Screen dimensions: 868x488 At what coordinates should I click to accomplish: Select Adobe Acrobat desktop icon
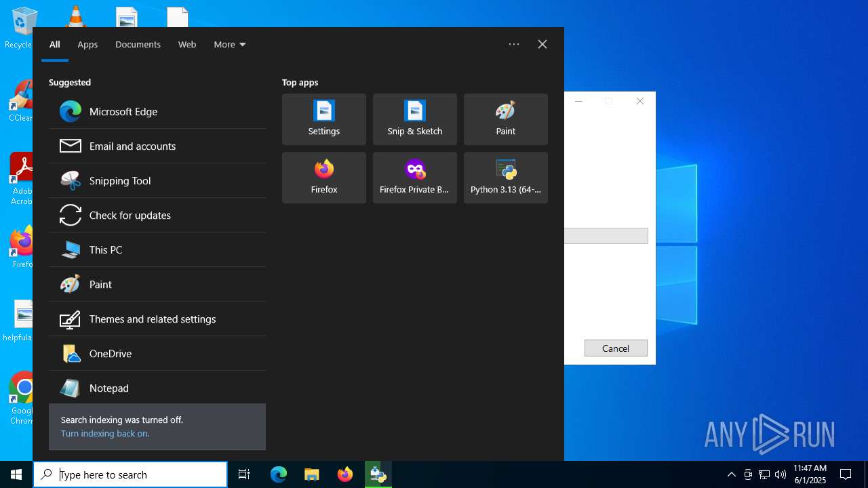pyautogui.click(x=22, y=179)
